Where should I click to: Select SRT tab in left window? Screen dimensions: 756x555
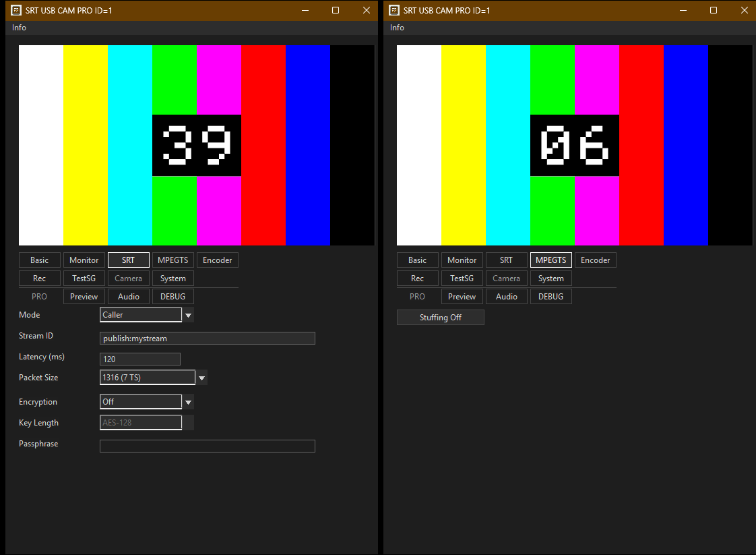128,260
